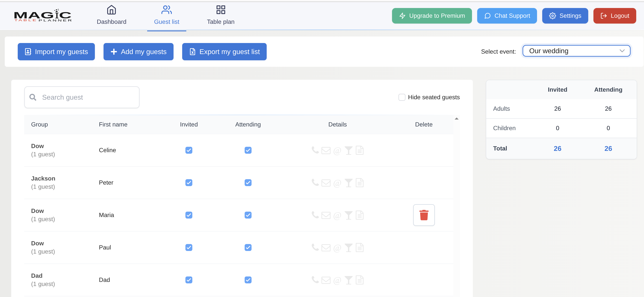Click the Total Invited count 26
Image resolution: width=644 pixels, height=297 pixels.
[x=558, y=148]
